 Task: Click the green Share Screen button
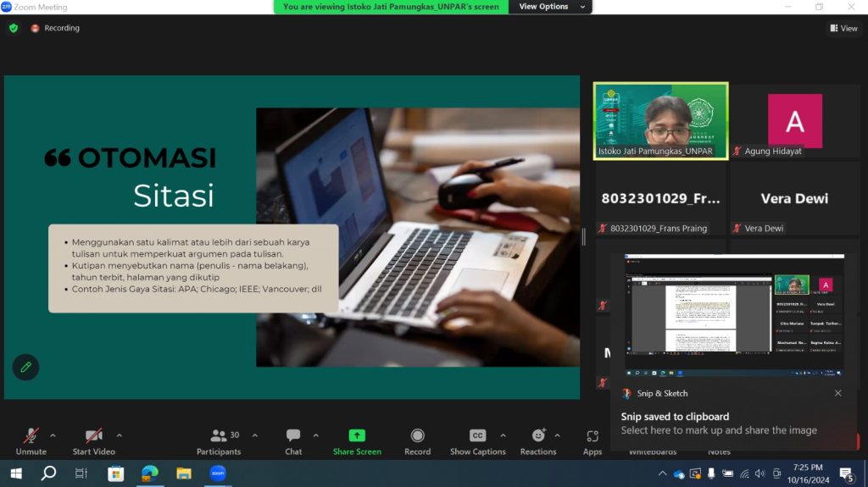[x=357, y=441]
